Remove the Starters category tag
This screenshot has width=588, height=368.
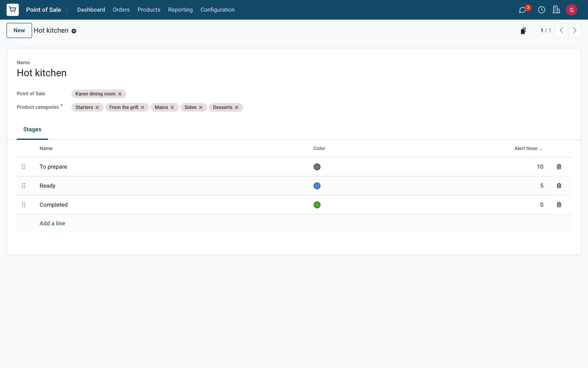97,107
